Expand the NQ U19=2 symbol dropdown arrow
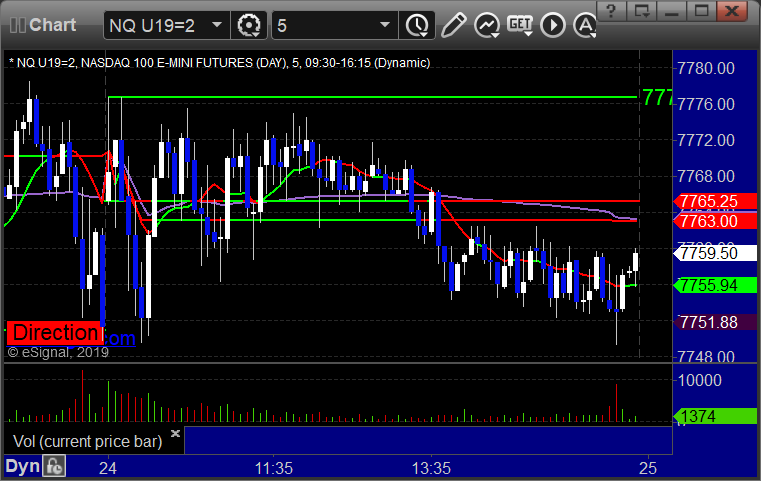The image size is (761, 481). (217, 25)
